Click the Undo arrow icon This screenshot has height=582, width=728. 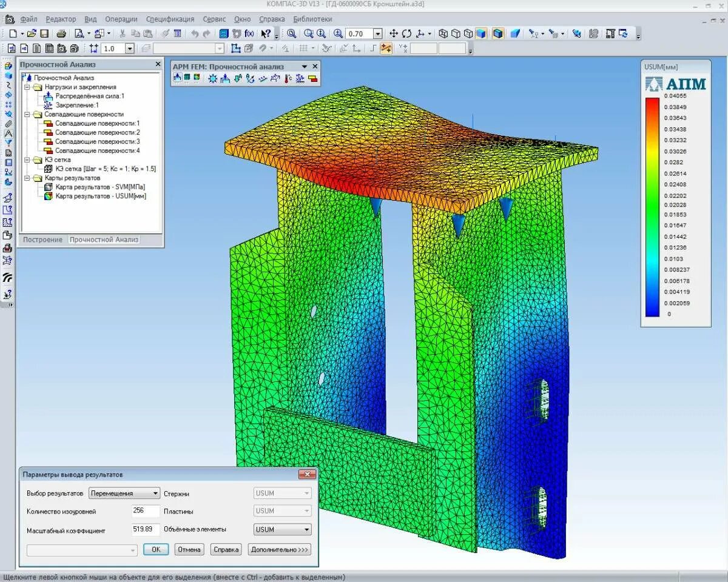click(x=195, y=34)
